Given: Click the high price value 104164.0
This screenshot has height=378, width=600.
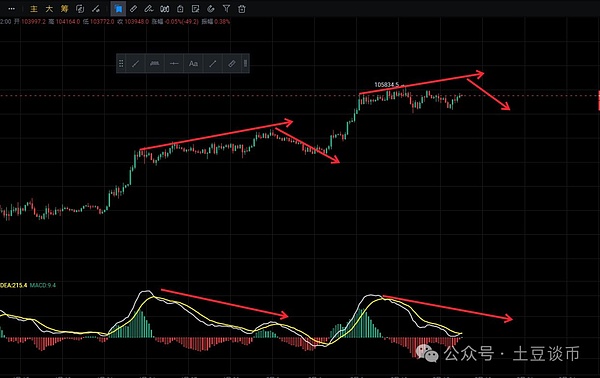Looking at the screenshot, I should pyautogui.click(x=68, y=22).
